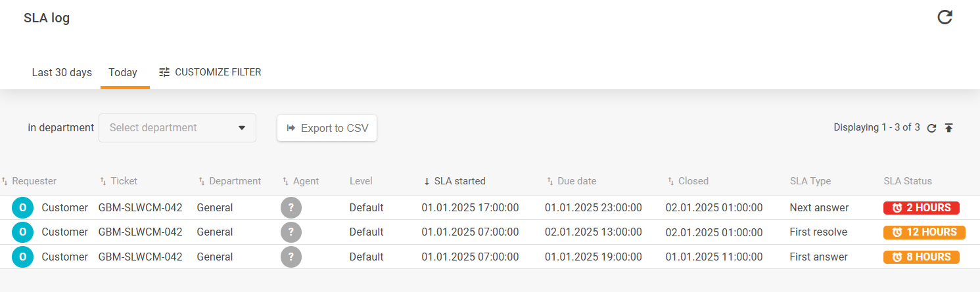
Task: Open the Select department dropdown
Action: [177, 128]
